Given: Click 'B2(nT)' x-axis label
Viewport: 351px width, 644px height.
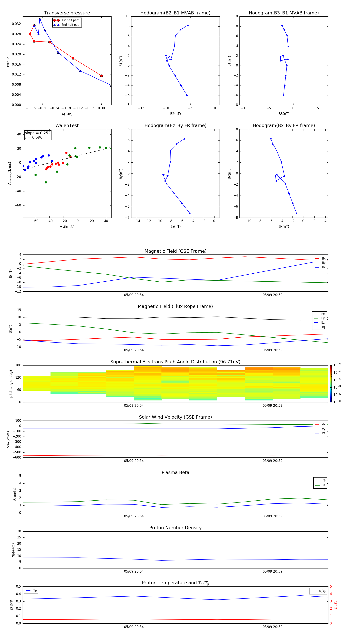Looking at the screenshot, I should pos(175,114).
